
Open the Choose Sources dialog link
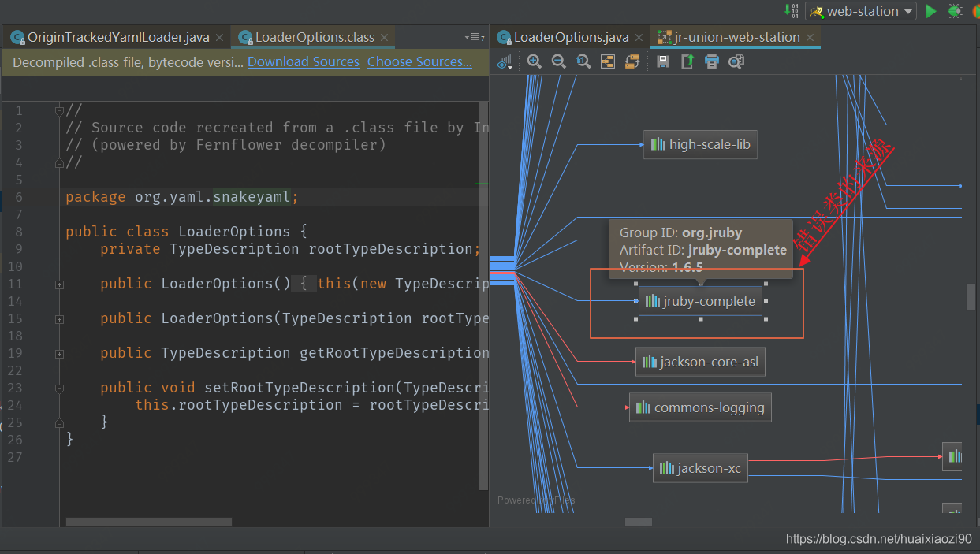pyautogui.click(x=419, y=61)
